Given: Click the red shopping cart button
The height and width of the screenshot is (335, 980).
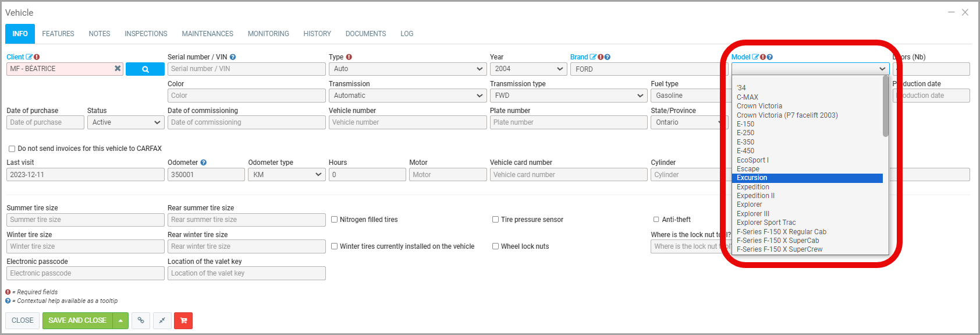Looking at the screenshot, I should click(x=183, y=320).
